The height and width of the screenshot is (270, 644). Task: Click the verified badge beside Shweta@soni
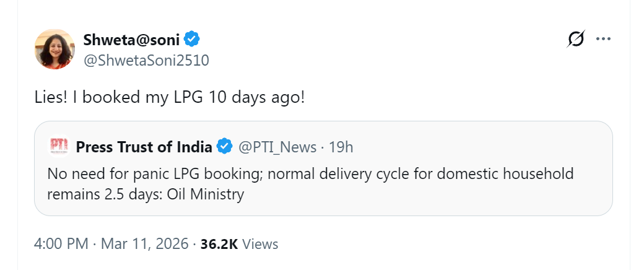click(x=192, y=40)
